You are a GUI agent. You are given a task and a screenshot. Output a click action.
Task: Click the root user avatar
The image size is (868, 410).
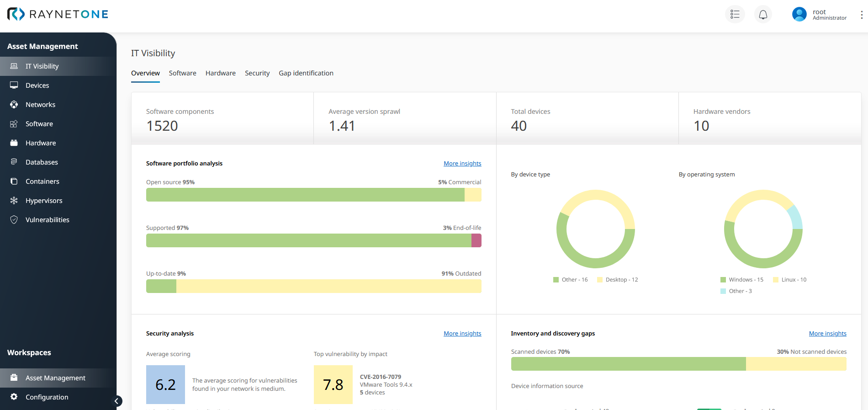(x=799, y=15)
